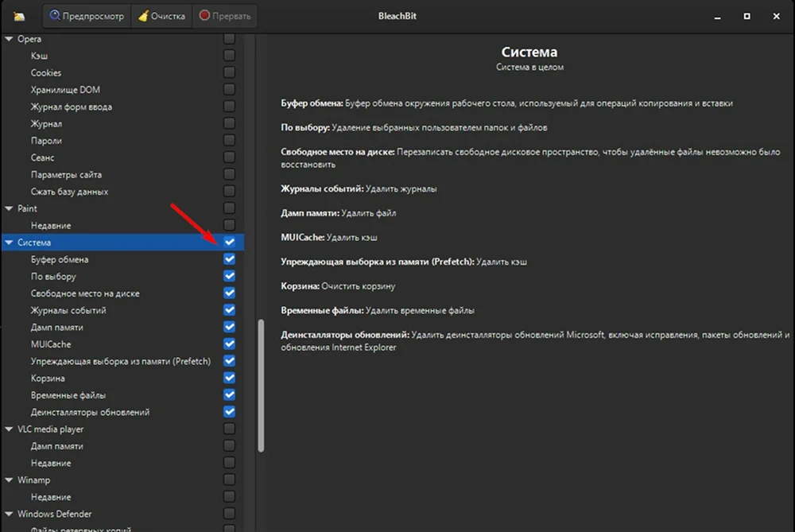This screenshot has height=532, width=795.
Task: Collapse the Система tree section
Action: point(10,243)
